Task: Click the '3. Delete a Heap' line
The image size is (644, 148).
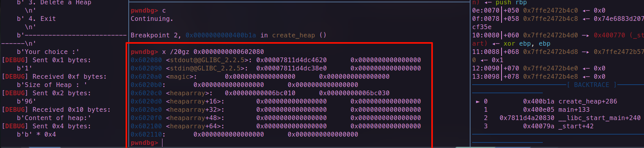Action: tap(54, 2)
